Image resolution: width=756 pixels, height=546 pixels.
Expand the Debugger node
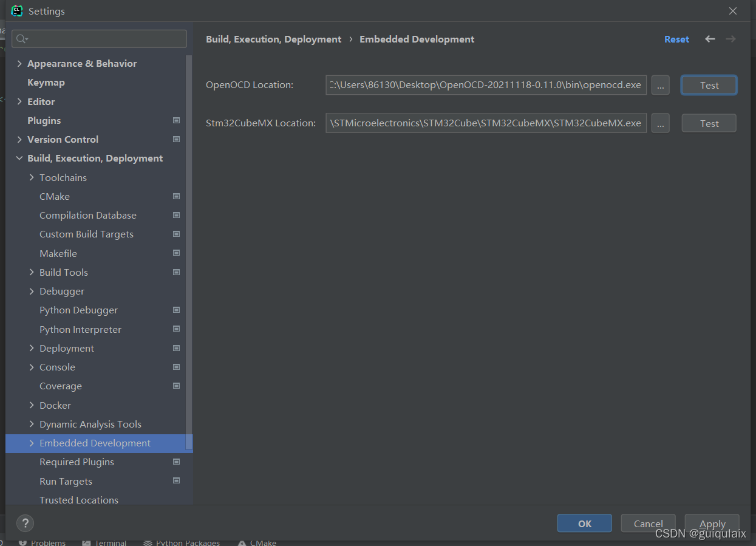tap(32, 291)
